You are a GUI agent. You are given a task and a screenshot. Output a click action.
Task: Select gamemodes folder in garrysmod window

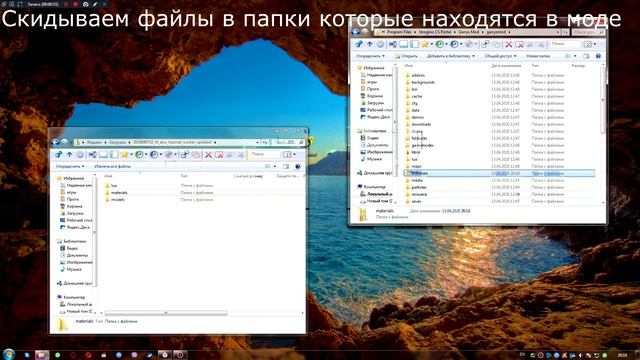coord(419,145)
